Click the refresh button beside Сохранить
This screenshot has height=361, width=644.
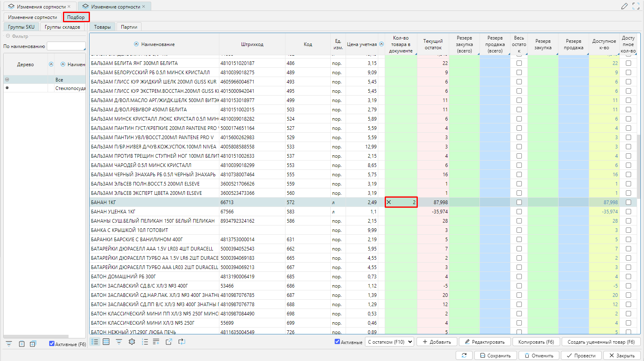coord(464,355)
